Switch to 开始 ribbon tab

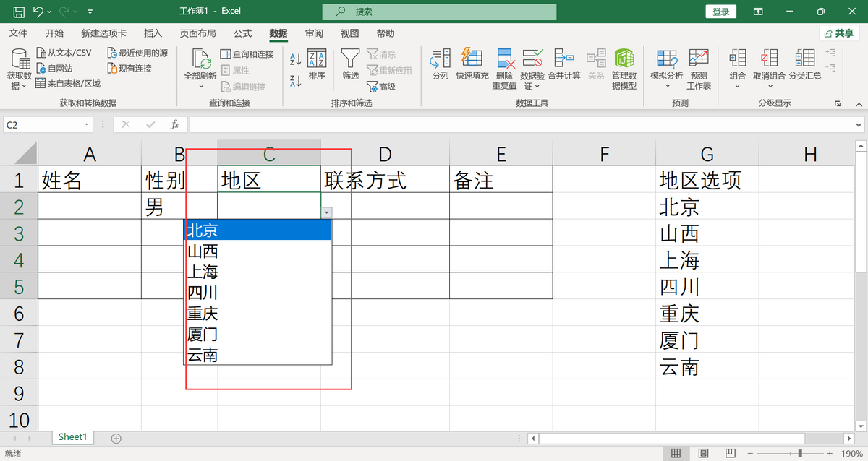(x=54, y=33)
